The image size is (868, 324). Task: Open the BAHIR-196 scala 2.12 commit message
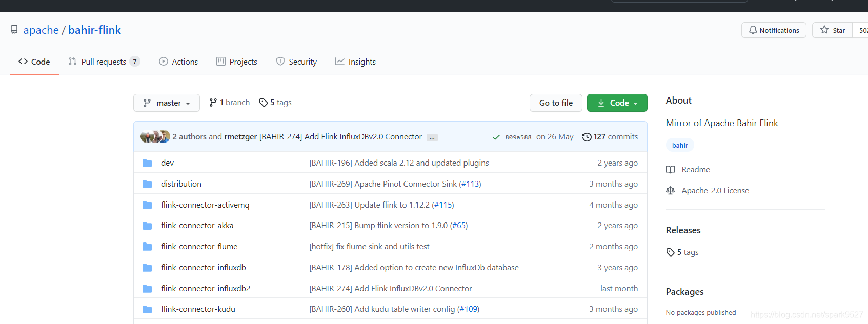pyautogui.click(x=399, y=163)
